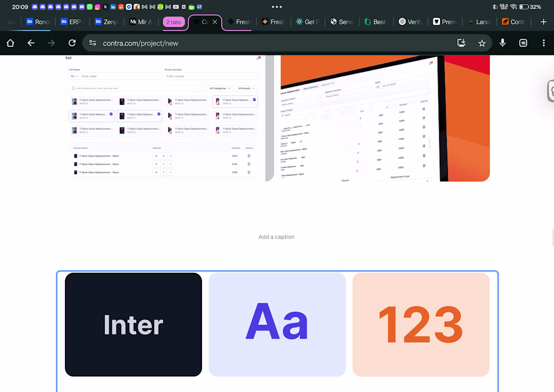Switch to the Rond Behance tab
This screenshot has height=392, width=554.
(x=38, y=22)
